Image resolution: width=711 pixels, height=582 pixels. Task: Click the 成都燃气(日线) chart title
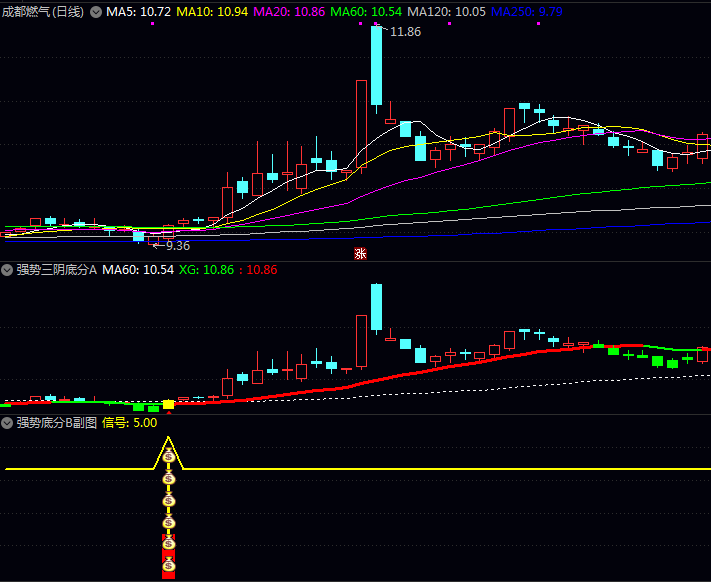(43, 12)
